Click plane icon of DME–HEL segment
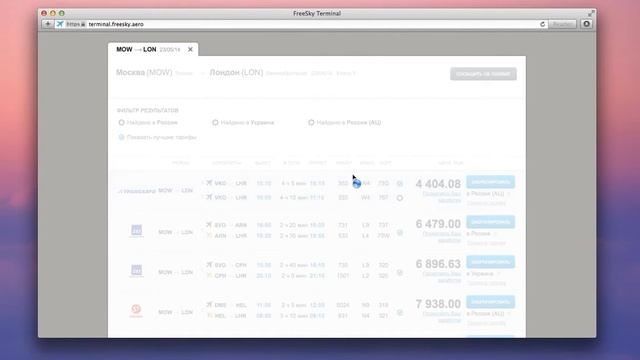640x360 pixels. tap(209, 304)
